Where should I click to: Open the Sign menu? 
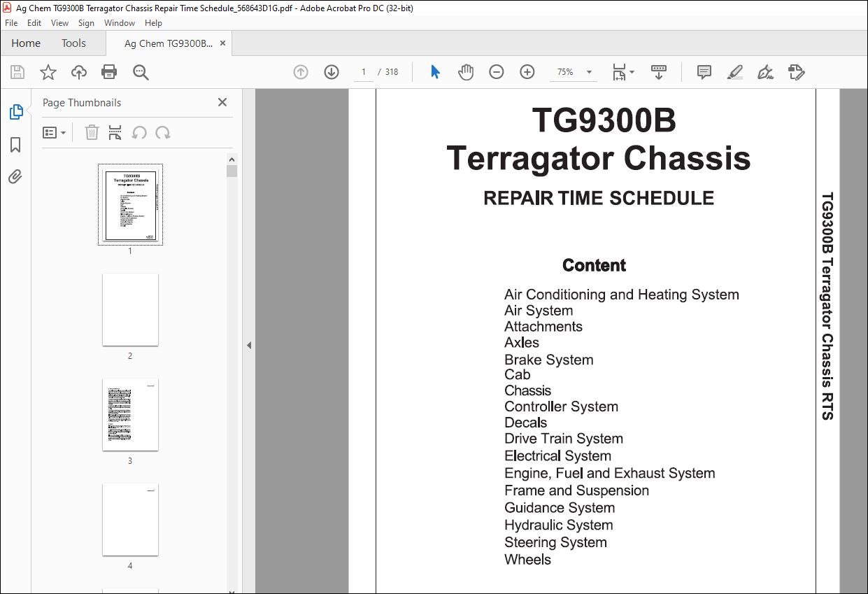pyautogui.click(x=86, y=23)
